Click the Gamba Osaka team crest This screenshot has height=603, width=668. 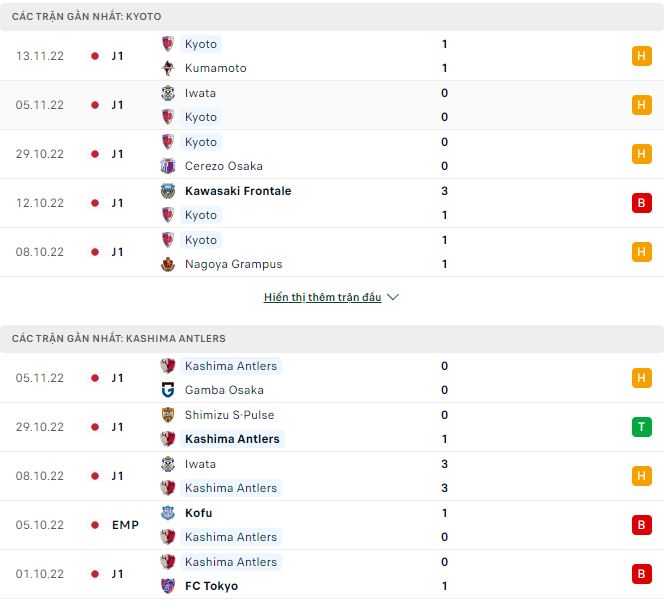[168, 390]
